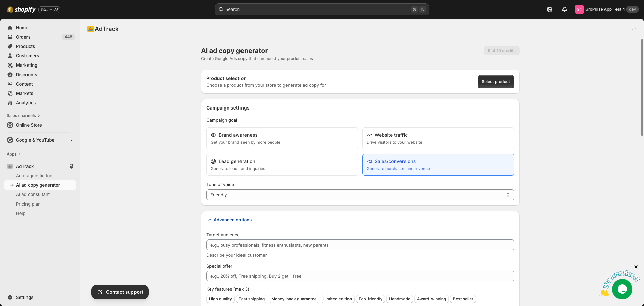Open the Tone of voice dropdown
The width and height of the screenshot is (644, 306).
point(360,195)
